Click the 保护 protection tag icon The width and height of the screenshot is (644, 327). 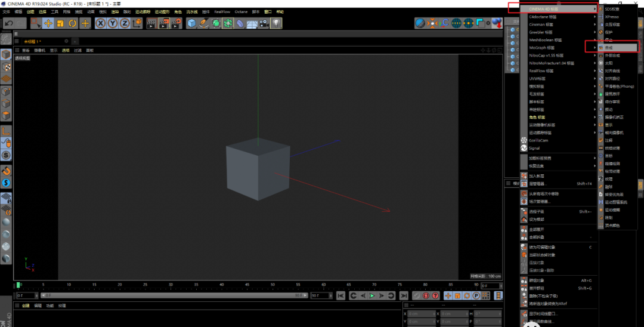tap(601, 32)
